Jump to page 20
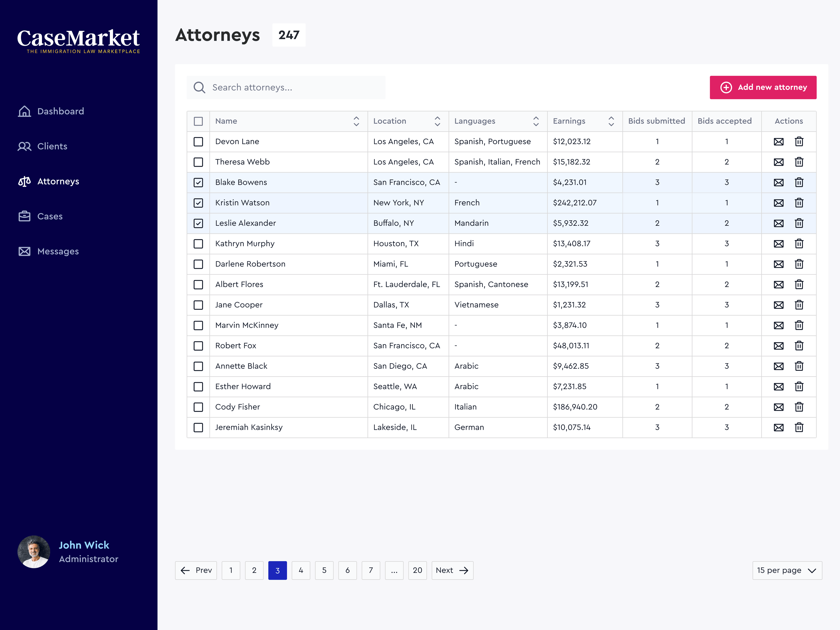The height and width of the screenshot is (630, 840). click(417, 570)
